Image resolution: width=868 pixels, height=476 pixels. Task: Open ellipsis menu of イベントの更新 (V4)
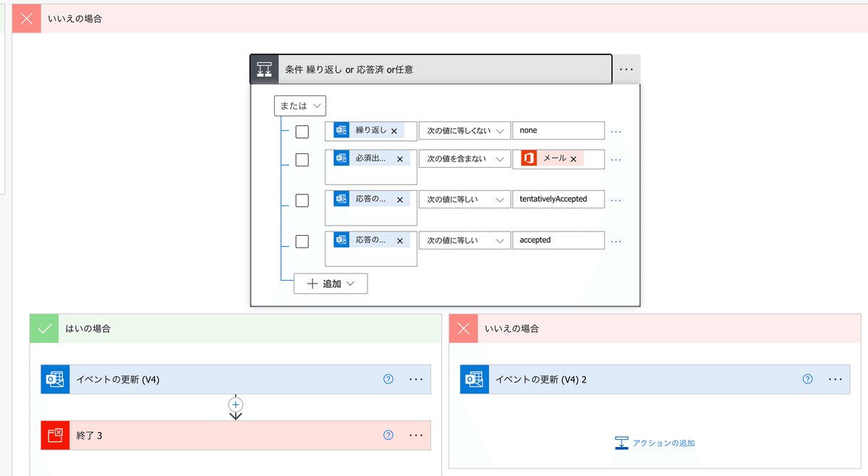coord(416,379)
